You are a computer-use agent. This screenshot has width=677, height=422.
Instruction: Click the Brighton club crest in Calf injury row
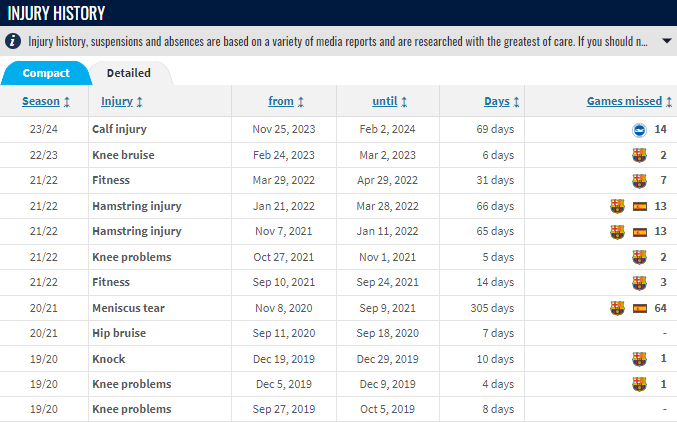[x=639, y=130]
